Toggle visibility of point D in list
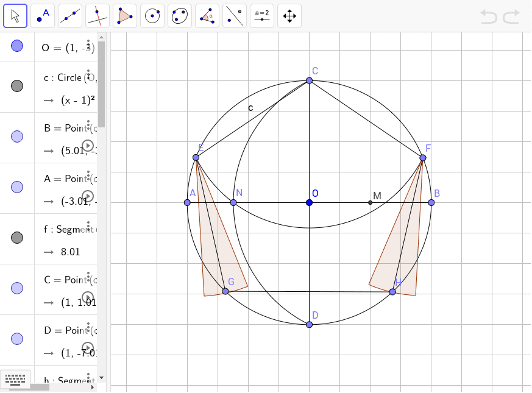Image resolution: width=532 pixels, height=393 pixels. (17, 339)
